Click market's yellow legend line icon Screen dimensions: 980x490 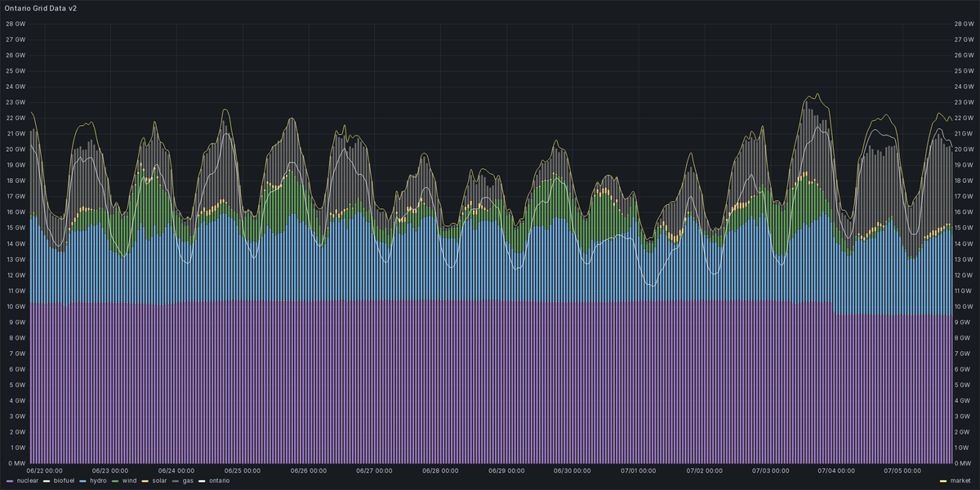(943, 481)
